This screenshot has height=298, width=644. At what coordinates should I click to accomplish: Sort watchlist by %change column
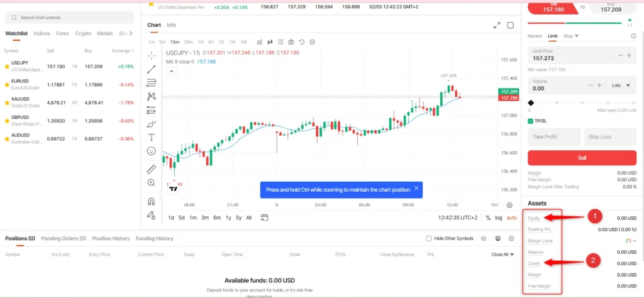tap(123, 51)
